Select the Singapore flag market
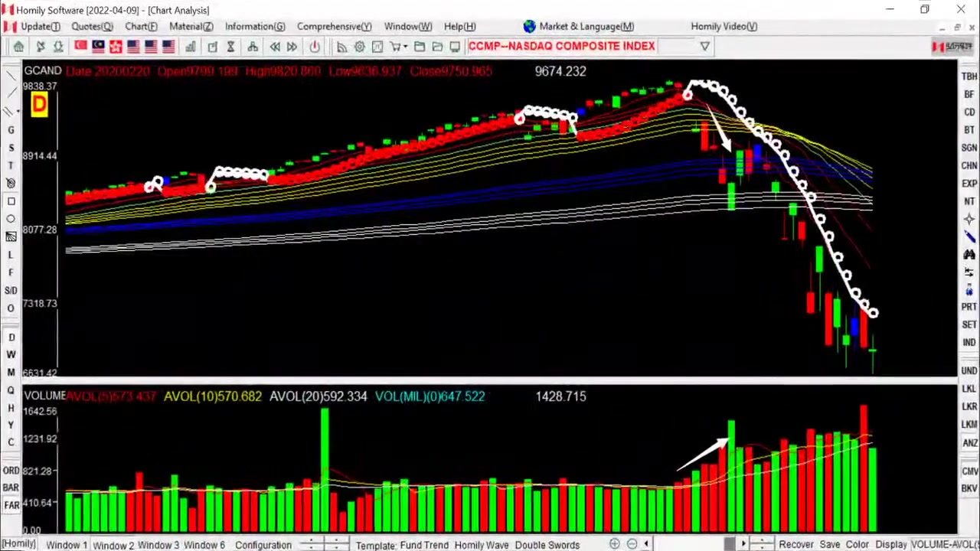 point(80,47)
